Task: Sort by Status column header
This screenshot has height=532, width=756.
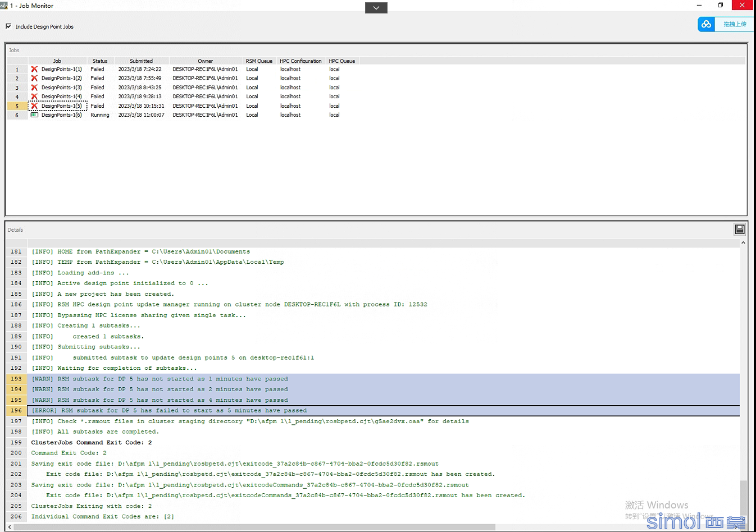Action: point(100,61)
